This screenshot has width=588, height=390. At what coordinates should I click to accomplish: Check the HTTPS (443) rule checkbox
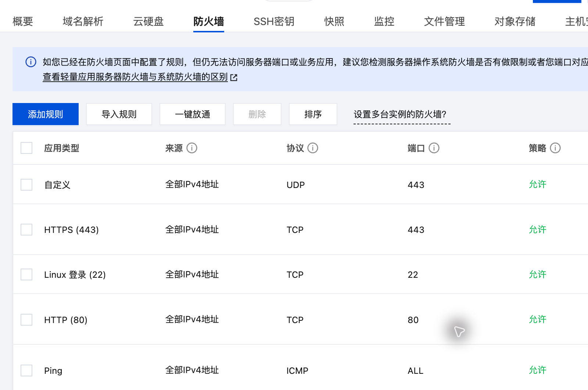26,230
